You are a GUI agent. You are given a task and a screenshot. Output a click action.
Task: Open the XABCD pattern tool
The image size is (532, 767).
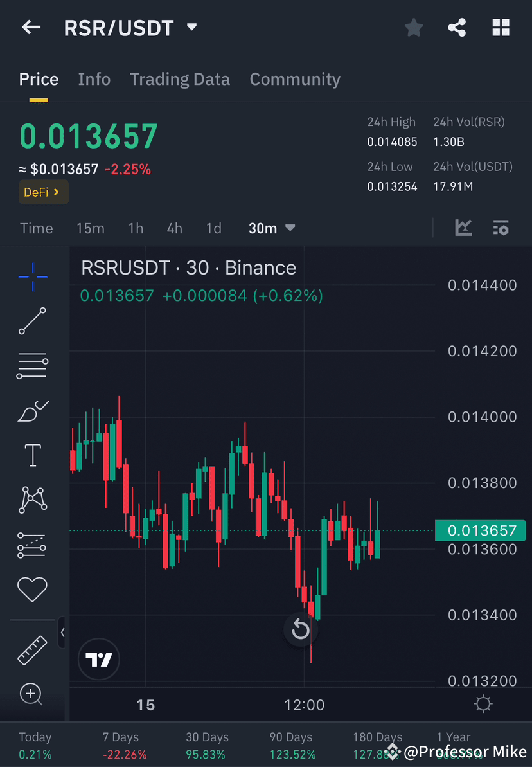31,500
